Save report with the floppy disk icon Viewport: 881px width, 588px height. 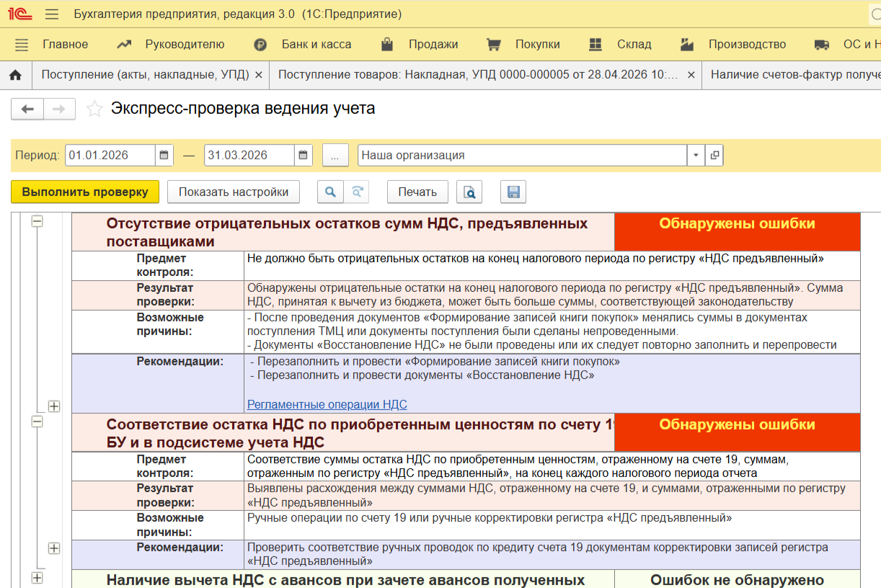point(513,192)
